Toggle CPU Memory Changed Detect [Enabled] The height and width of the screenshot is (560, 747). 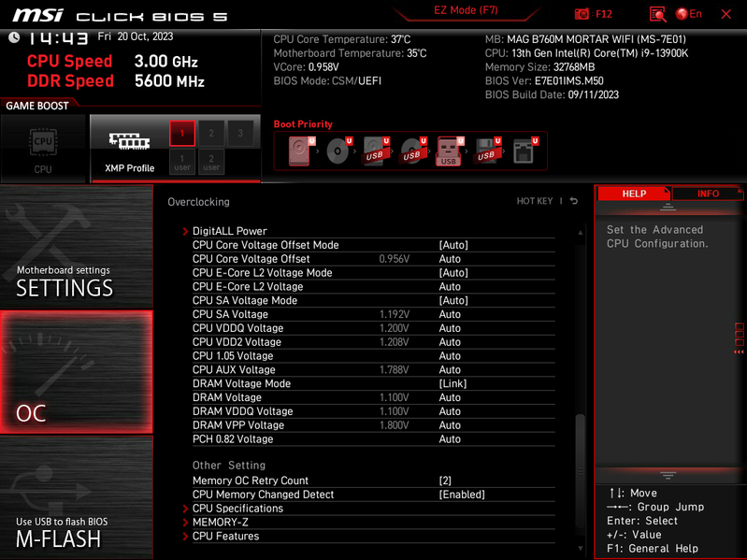462,495
